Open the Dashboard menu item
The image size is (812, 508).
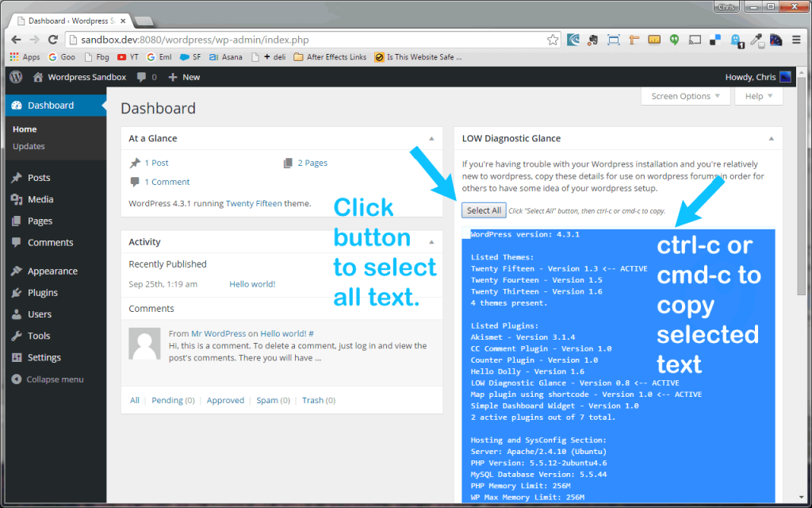[x=56, y=106]
